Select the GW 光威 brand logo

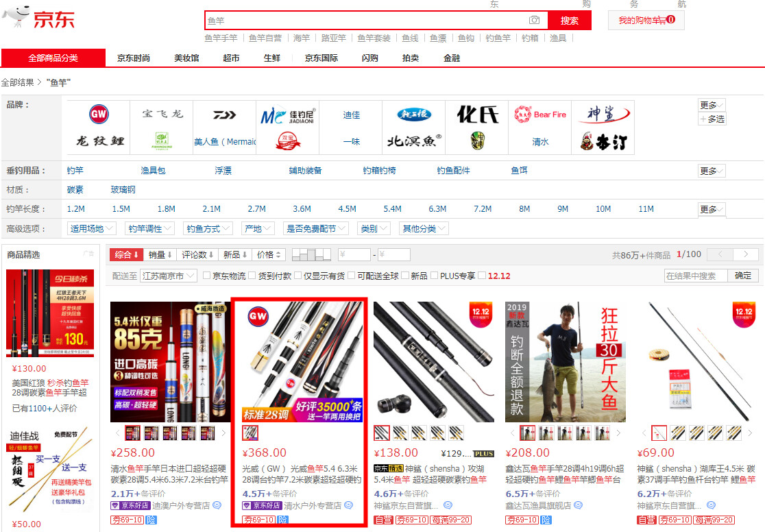pos(99,114)
